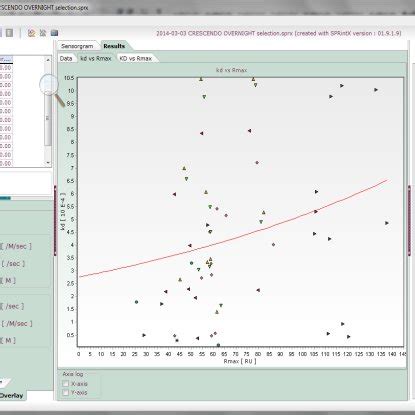The height and width of the screenshot is (415, 415).
Task: Click the Rmax [ RU ] axis label
Action: pyautogui.click(x=240, y=361)
